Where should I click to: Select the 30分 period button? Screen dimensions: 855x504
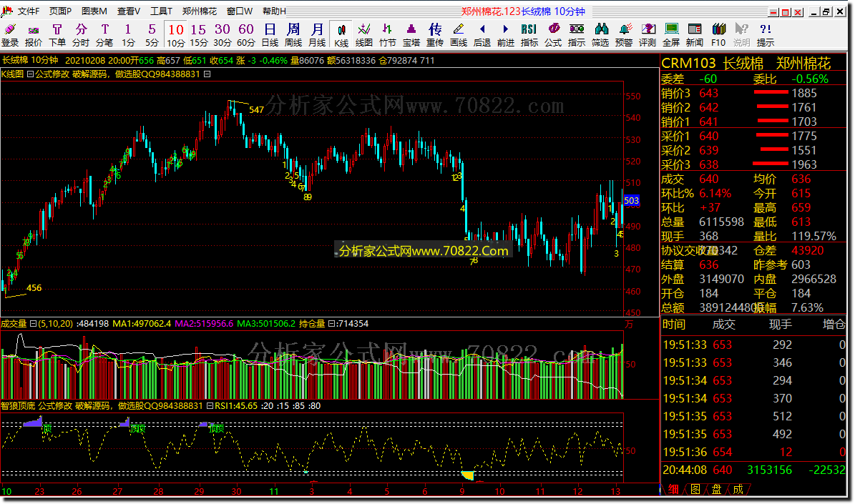[222, 35]
